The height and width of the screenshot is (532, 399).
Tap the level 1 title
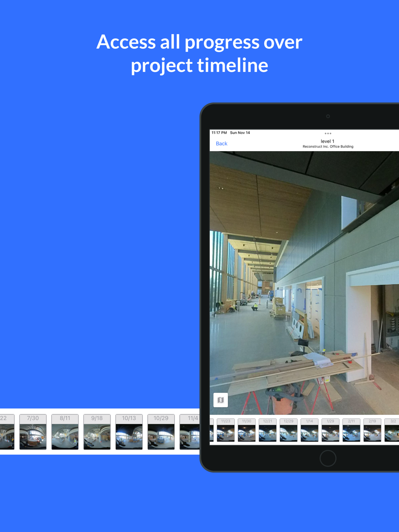(328, 141)
